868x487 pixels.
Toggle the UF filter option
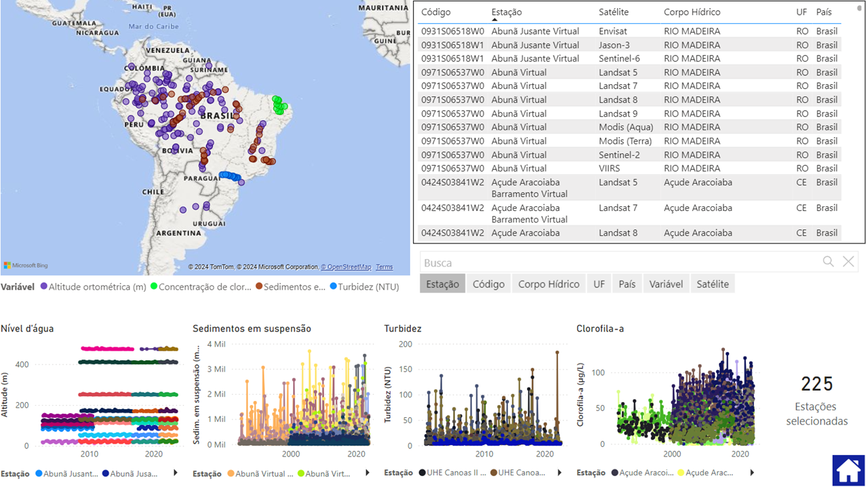[599, 284]
